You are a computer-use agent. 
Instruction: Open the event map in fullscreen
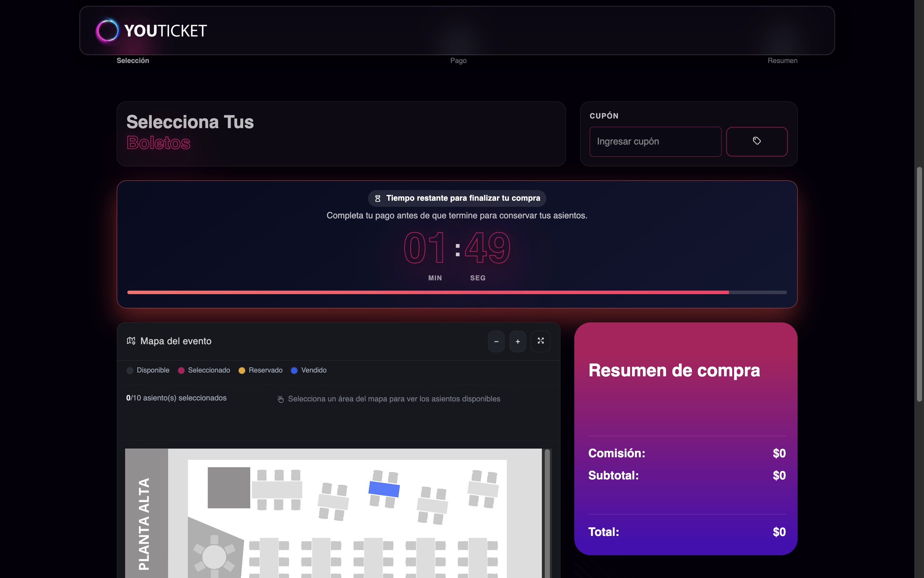[540, 341]
